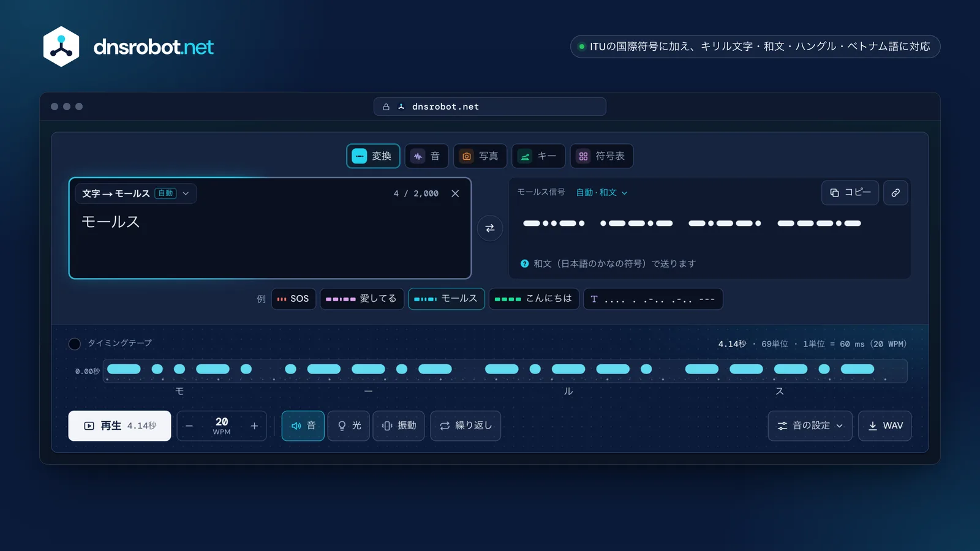
Task: Click the 4 / 2,000 character counter
Action: tap(416, 193)
